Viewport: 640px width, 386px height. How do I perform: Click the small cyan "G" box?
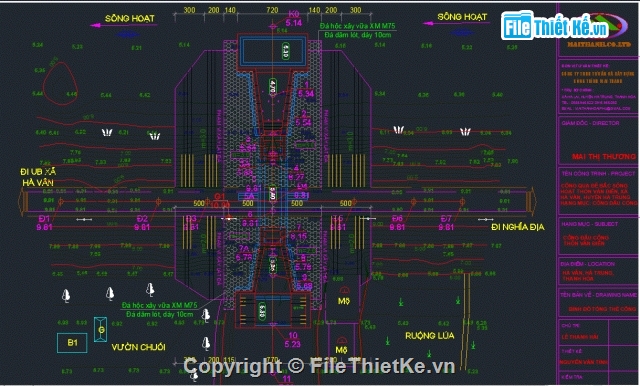coord(100,329)
